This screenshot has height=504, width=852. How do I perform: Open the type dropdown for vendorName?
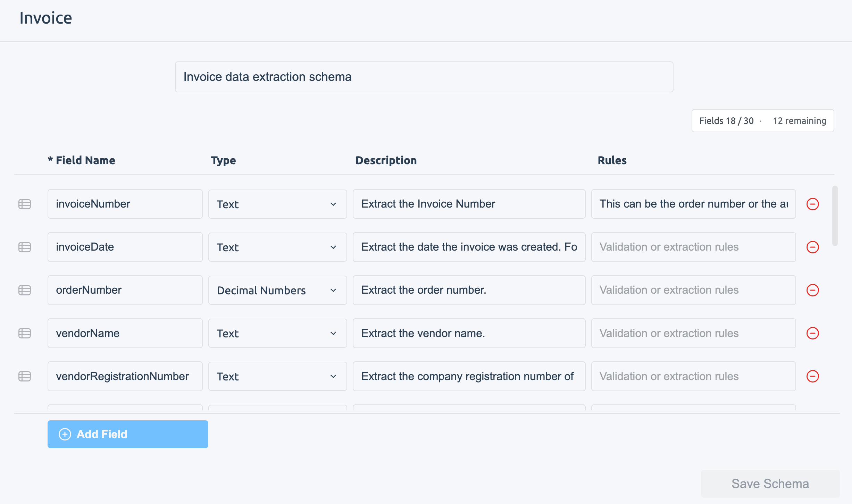coord(277,333)
